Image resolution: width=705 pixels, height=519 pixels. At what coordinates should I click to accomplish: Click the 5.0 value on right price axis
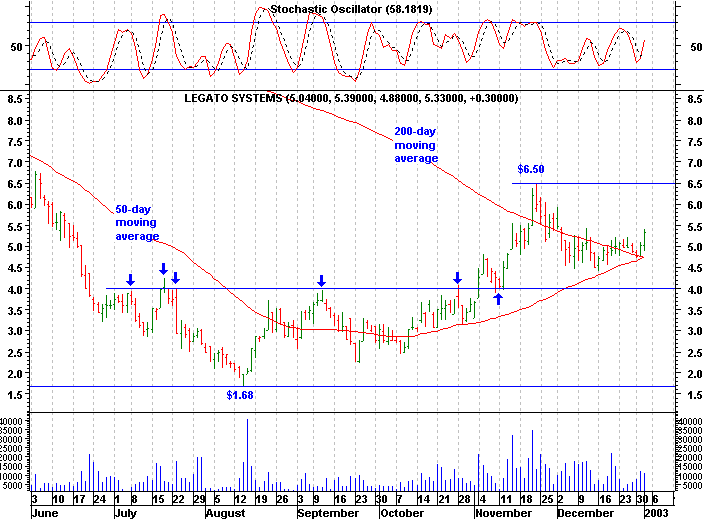pos(695,247)
